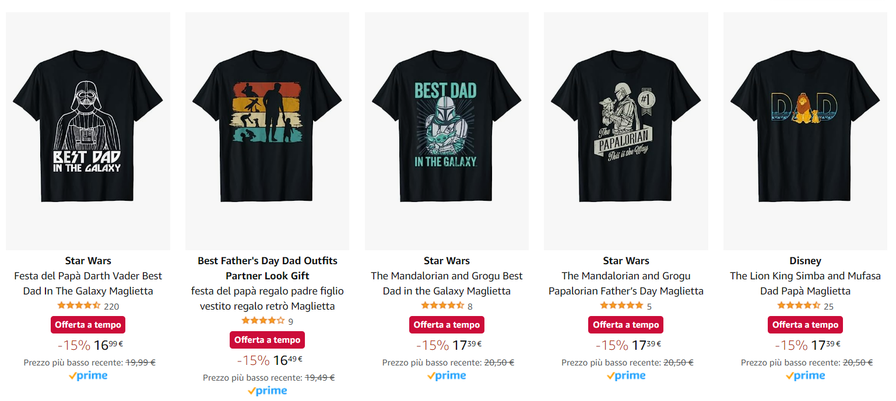Open Mandalorian and Grogu Papalorian title link
Screen dimensions: 896x401
pos(626,283)
